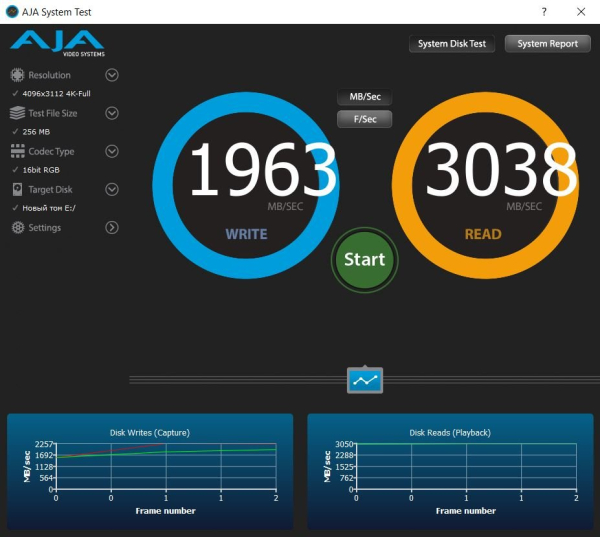This screenshot has height=537, width=600.
Task: Toggle the graph view chart icon
Action: (x=365, y=380)
